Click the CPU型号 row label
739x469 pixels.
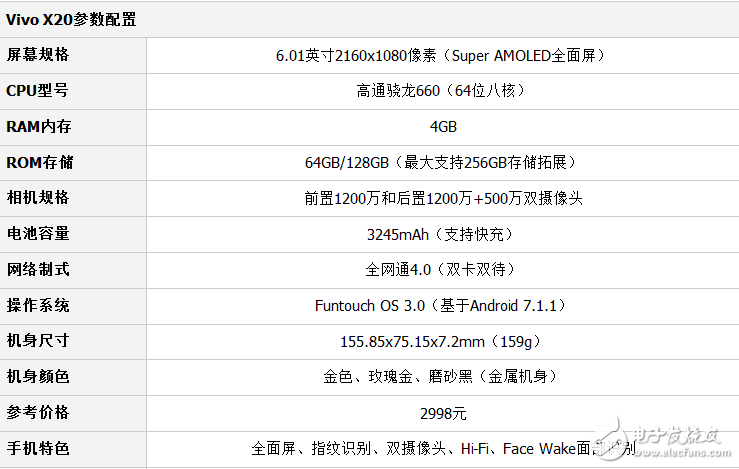(x=38, y=90)
